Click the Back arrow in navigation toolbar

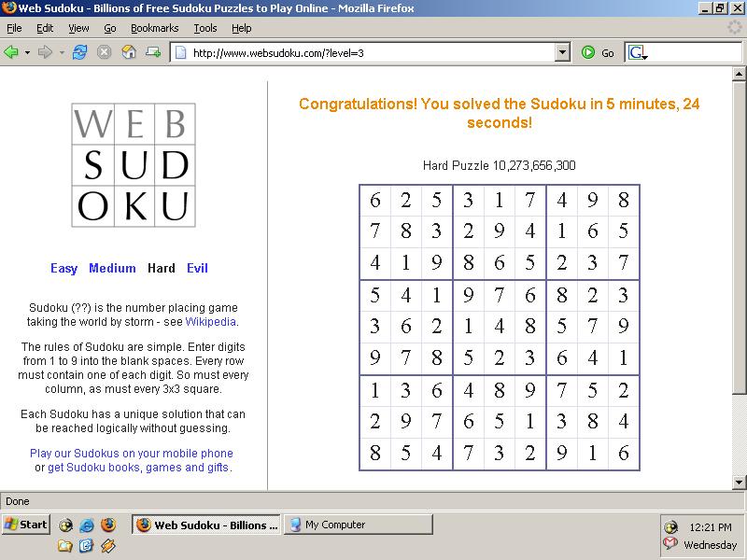point(12,52)
